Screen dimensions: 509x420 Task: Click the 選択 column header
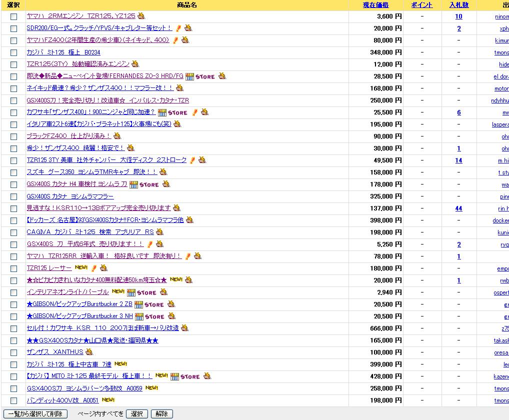[13, 5]
